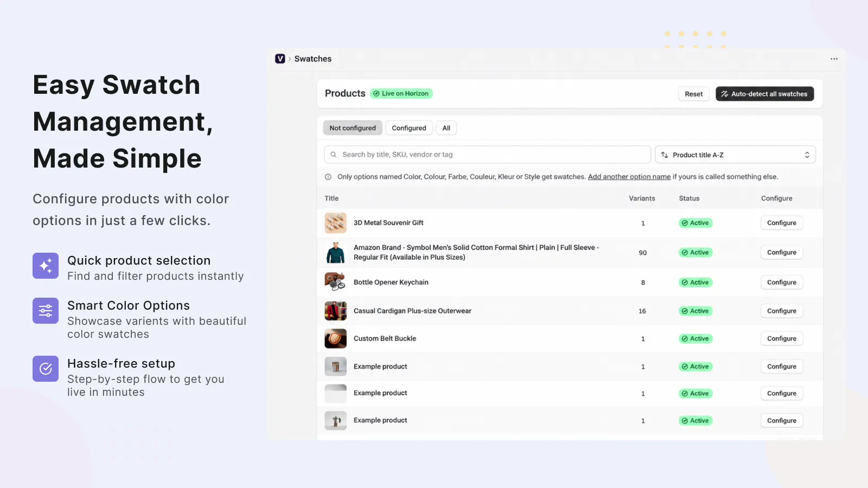Click the Swatches breadcrumb title
The height and width of the screenshot is (488, 868).
tap(313, 59)
